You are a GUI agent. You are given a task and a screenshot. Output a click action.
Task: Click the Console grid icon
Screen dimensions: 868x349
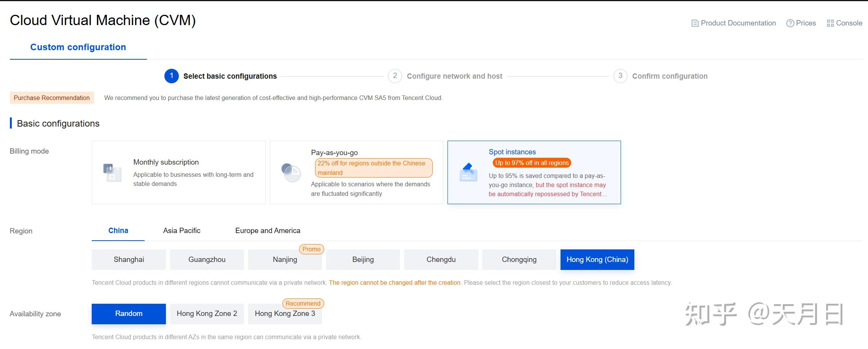click(x=830, y=23)
